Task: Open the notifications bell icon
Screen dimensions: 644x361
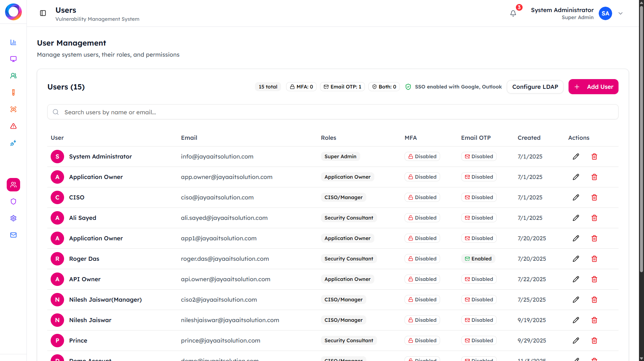Action: (513, 13)
